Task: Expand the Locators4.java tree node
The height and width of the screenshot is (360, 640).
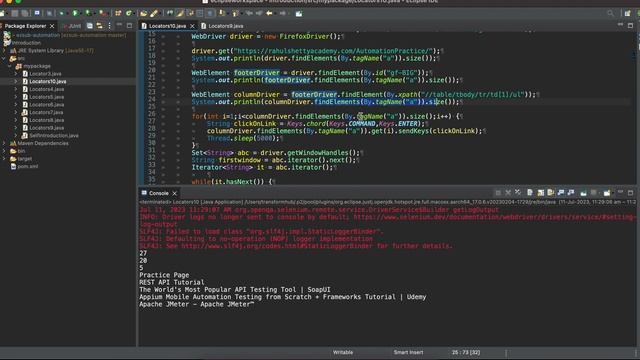Action: coord(16,89)
